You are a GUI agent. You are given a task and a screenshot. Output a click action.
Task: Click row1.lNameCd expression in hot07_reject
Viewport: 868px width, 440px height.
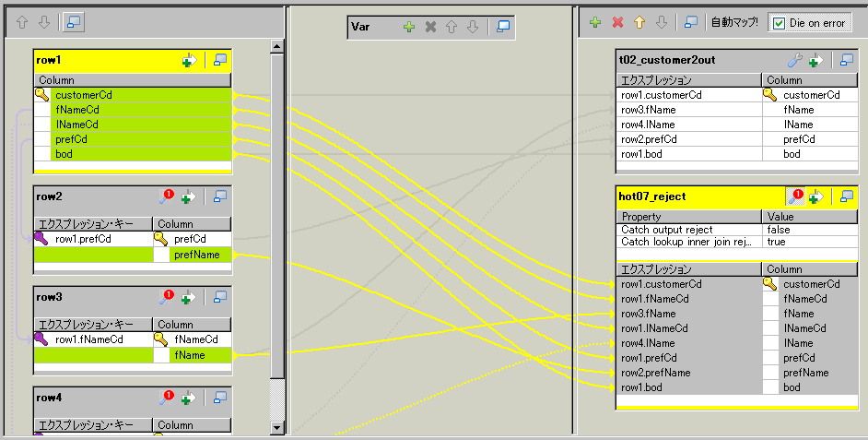pyautogui.click(x=689, y=328)
